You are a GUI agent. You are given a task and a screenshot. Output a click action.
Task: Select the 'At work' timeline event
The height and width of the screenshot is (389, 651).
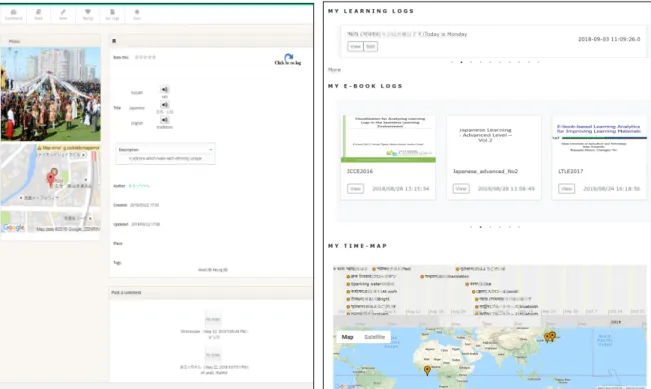[x=372, y=291]
